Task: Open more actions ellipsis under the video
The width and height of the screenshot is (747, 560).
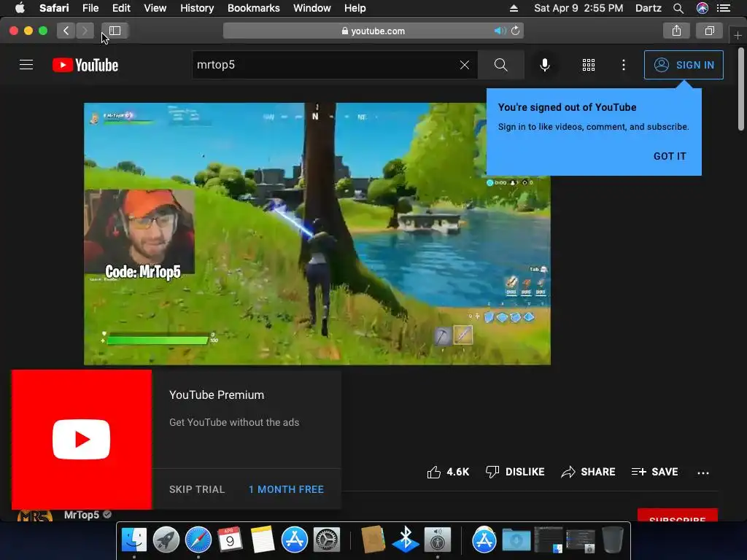Action: click(703, 472)
